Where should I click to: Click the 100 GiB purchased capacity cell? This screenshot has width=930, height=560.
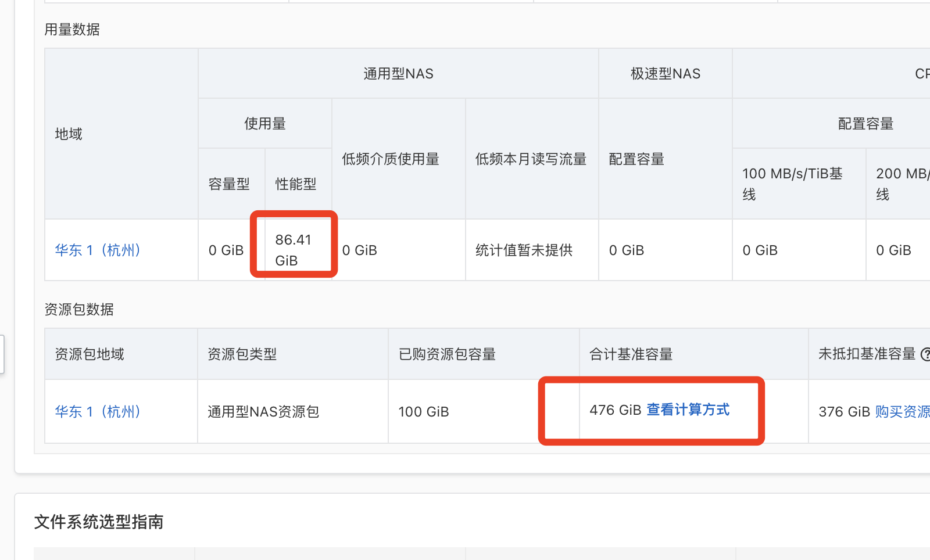[424, 412]
